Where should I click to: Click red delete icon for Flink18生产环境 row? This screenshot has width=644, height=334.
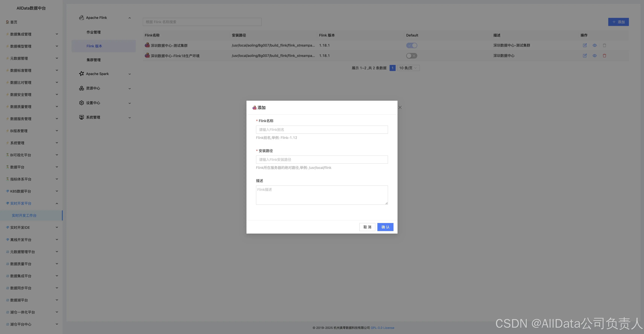[604, 55]
